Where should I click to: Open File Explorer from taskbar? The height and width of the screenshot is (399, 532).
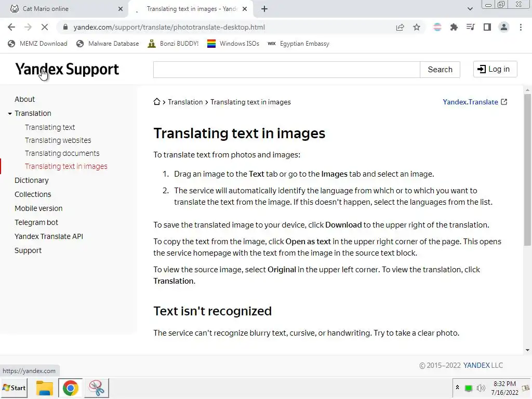(45, 388)
